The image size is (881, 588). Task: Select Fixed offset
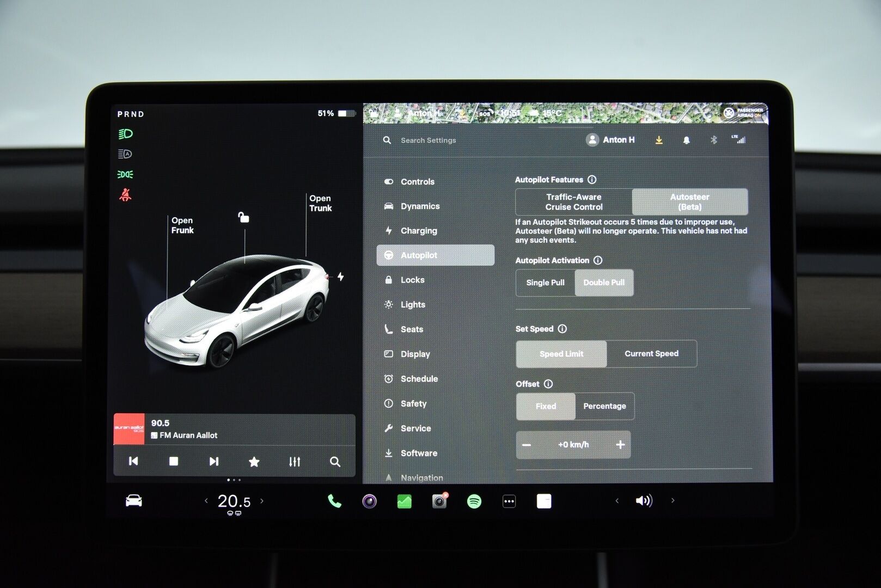click(x=546, y=406)
